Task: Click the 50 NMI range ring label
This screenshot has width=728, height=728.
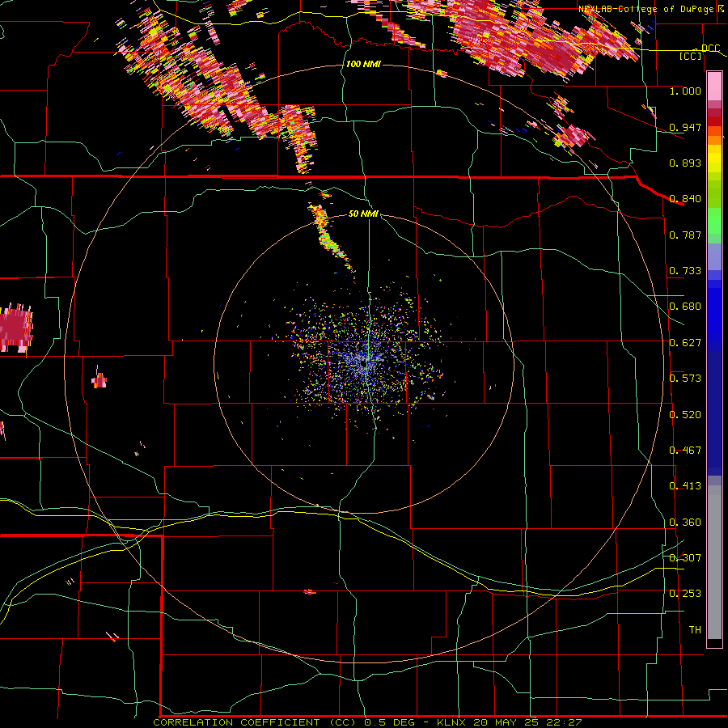Action: tap(363, 214)
